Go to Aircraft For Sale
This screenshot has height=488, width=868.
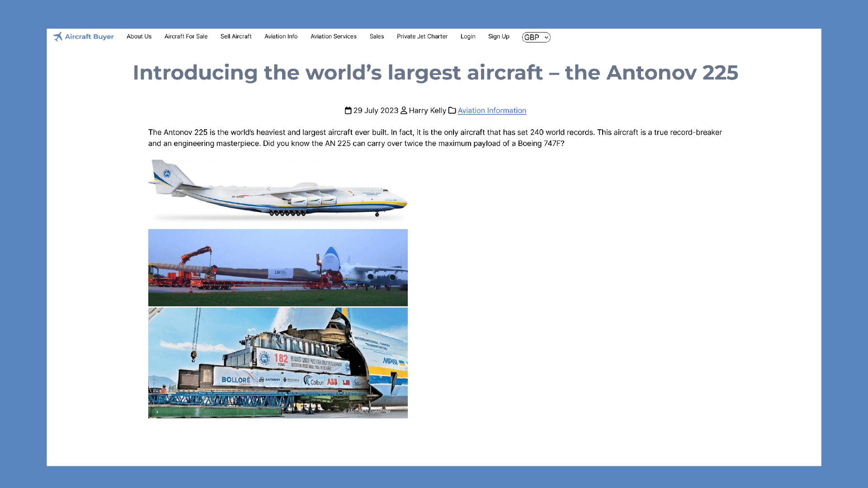tap(186, 37)
